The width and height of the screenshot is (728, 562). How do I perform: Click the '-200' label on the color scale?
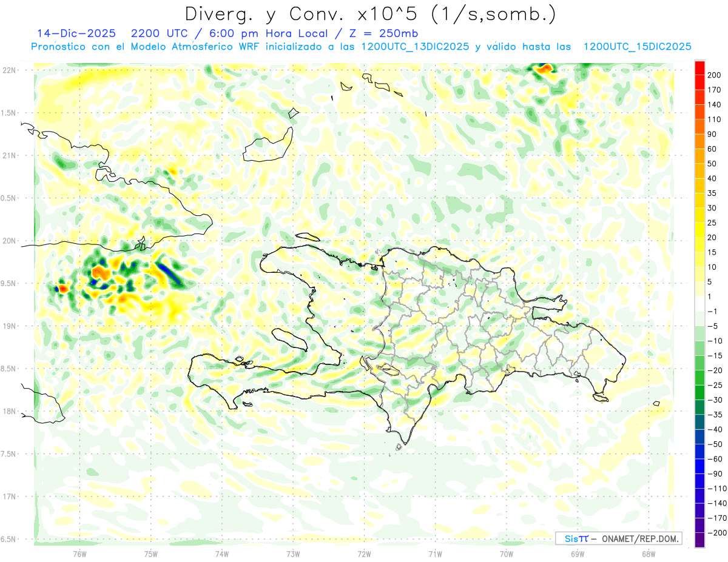coord(718,533)
